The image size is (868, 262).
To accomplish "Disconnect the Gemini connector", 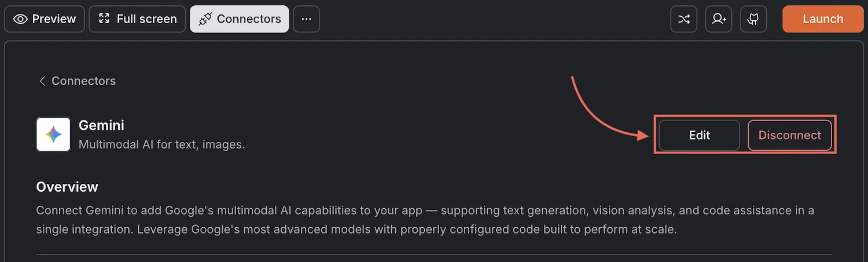I will pos(789,135).
